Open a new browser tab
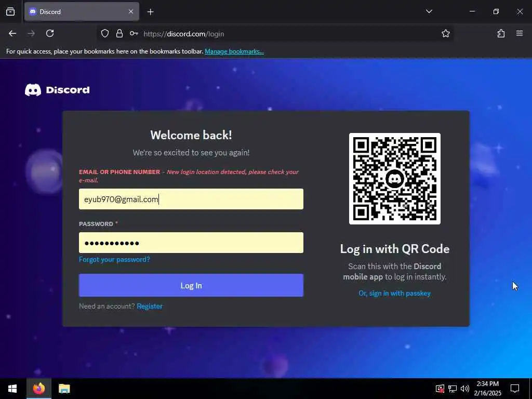The image size is (532, 399). click(x=150, y=12)
